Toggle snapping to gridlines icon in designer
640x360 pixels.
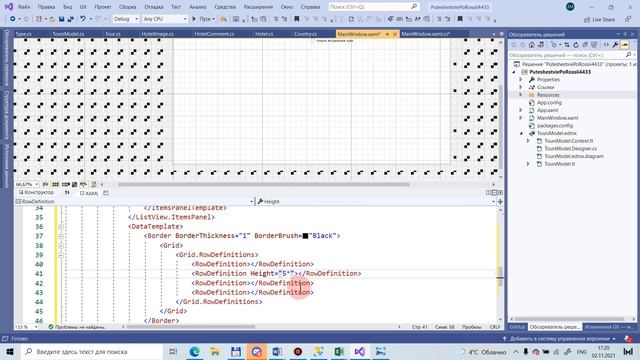[65, 184]
